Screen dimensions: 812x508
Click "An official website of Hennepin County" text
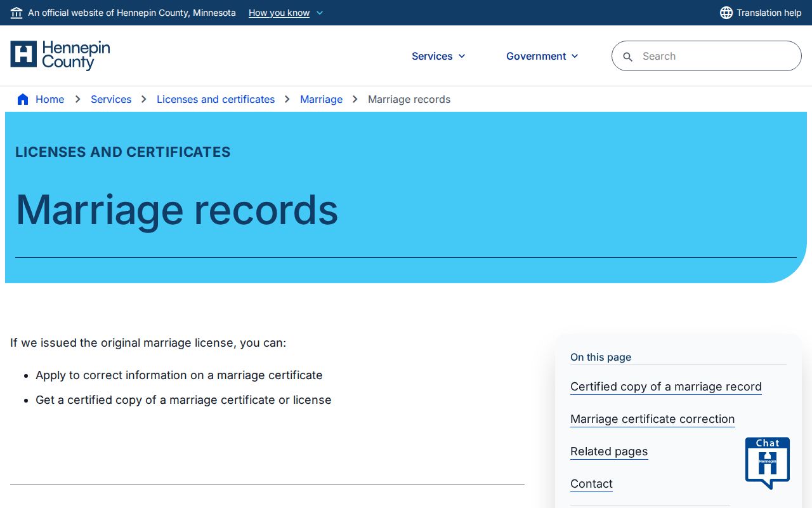132,13
